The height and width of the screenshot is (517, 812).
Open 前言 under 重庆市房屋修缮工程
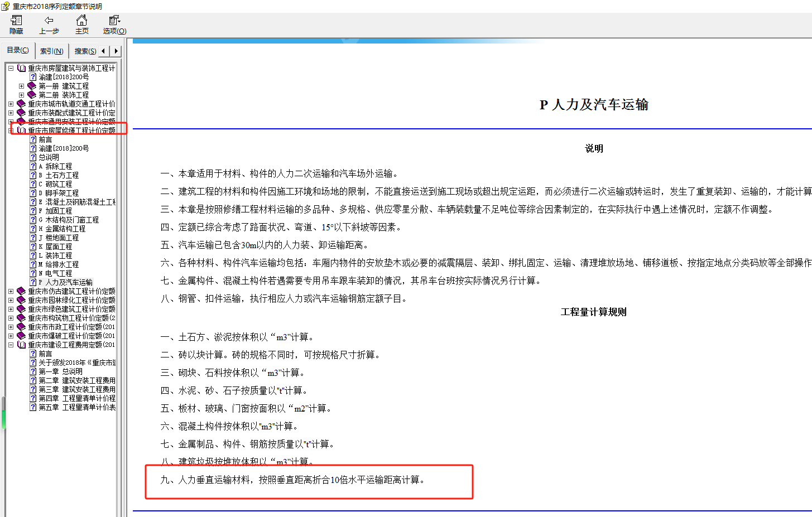(x=45, y=139)
